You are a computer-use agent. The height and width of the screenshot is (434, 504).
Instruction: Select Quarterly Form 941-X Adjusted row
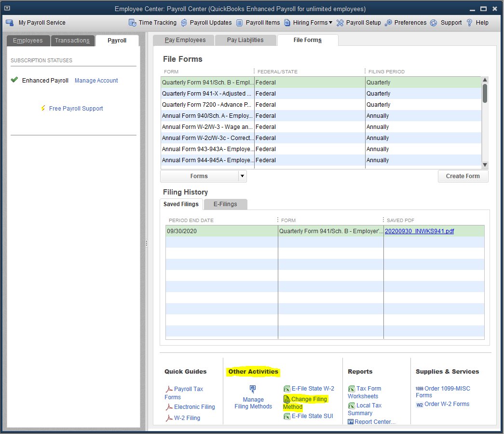tap(321, 93)
